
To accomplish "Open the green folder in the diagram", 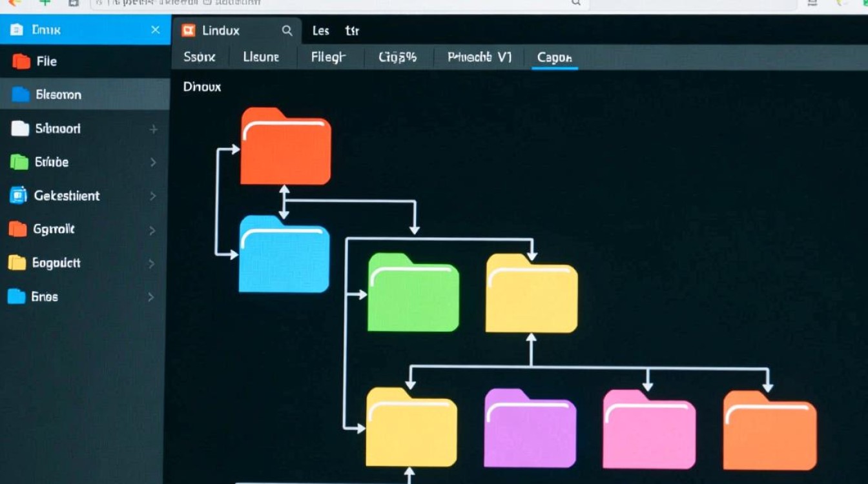I will tap(413, 294).
